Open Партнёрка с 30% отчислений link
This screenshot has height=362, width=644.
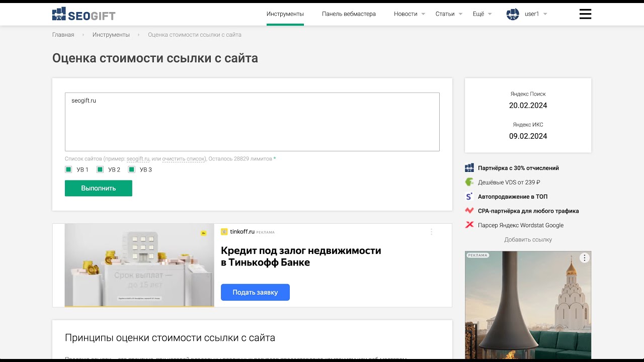click(x=518, y=168)
